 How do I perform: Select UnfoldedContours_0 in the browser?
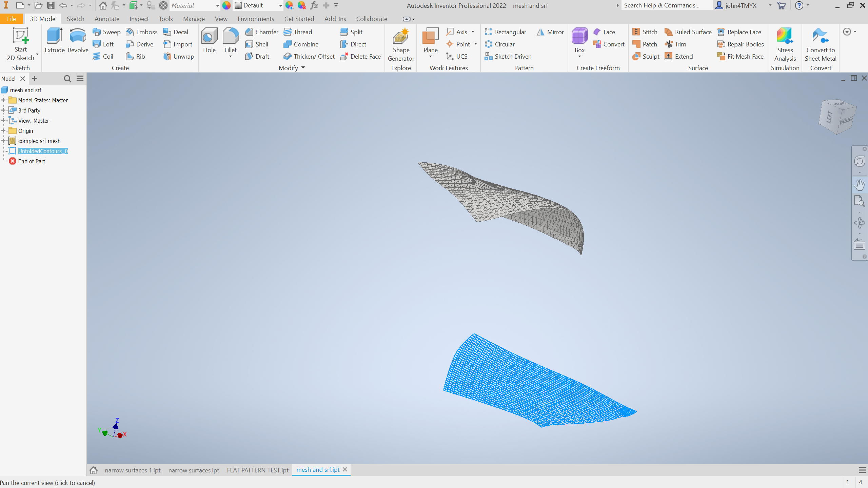point(43,151)
